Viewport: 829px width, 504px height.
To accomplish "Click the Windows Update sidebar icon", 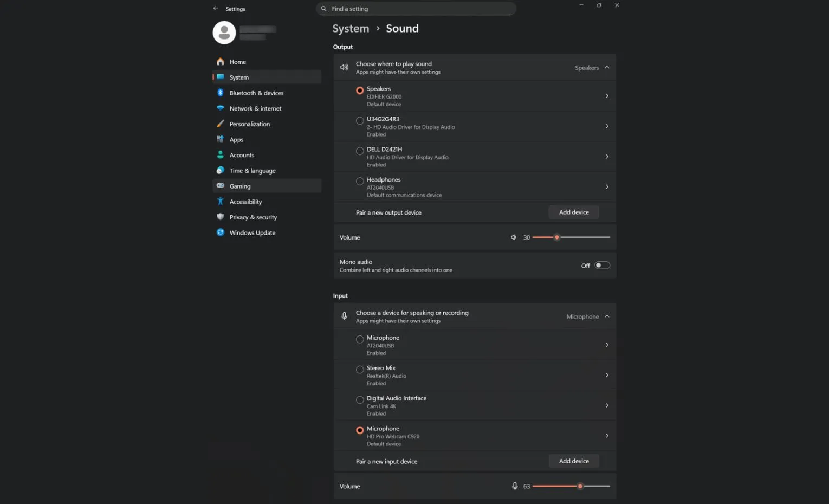I will pyautogui.click(x=221, y=232).
